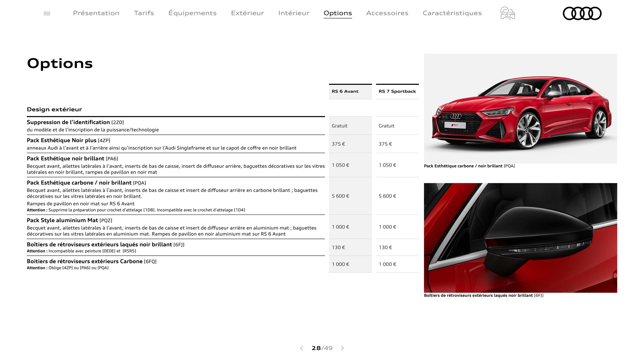Switch to the Équipements tab
The image size is (644, 362).
coord(192,13)
